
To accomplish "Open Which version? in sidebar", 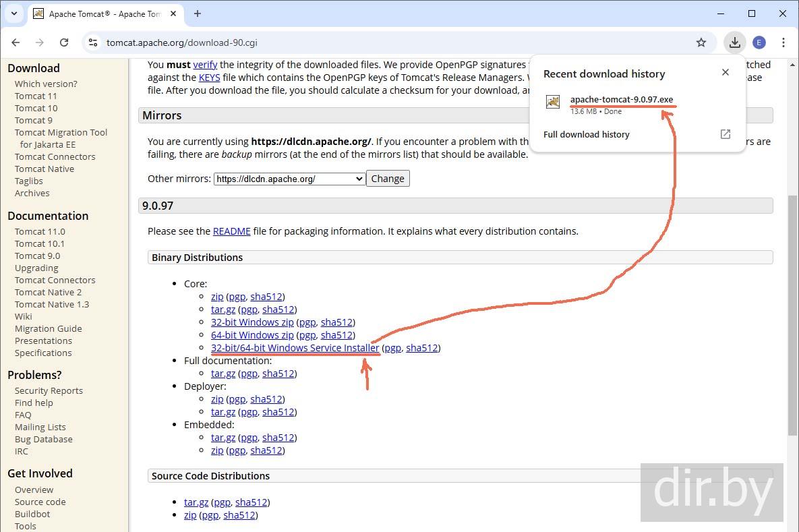I will pyautogui.click(x=46, y=84).
